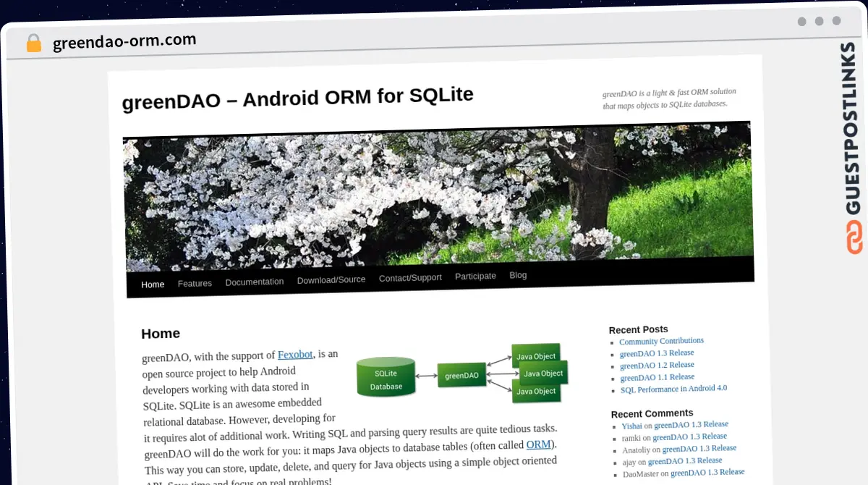
Task: Click the green SQLite Database cylinder icon
Action: click(x=386, y=378)
